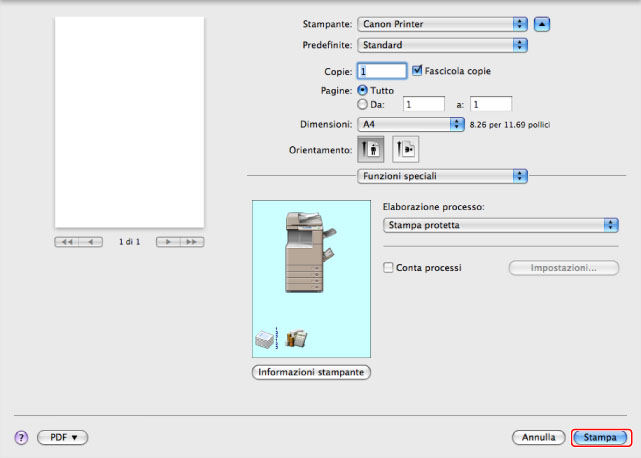
Task: Click the help question mark icon
Action: pyautogui.click(x=20, y=438)
